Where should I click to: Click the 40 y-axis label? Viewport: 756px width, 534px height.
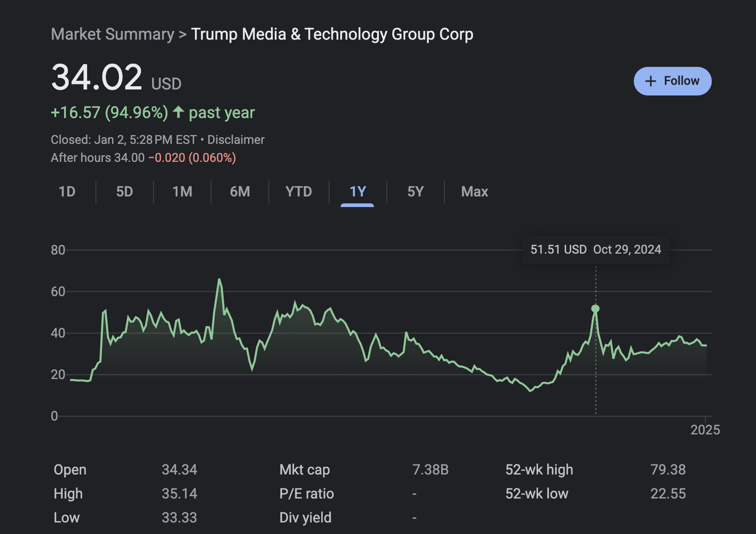click(x=58, y=333)
